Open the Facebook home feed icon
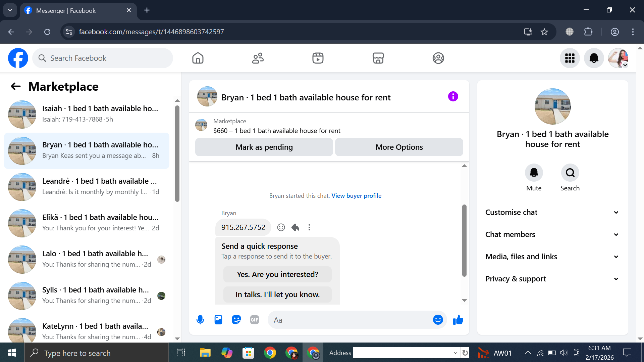Viewport: 644px width, 362px height. tap(198, 58)
